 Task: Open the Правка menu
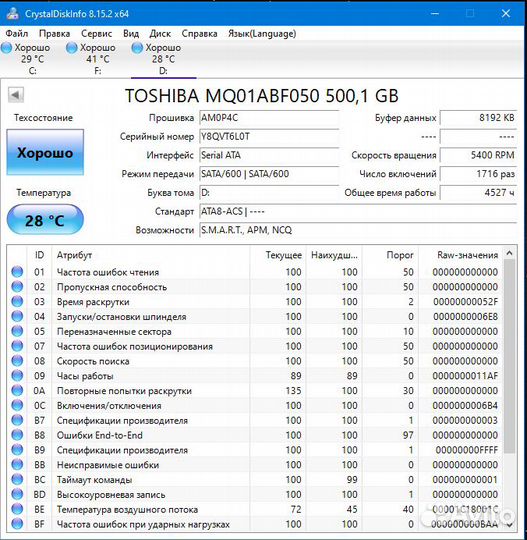54,33
